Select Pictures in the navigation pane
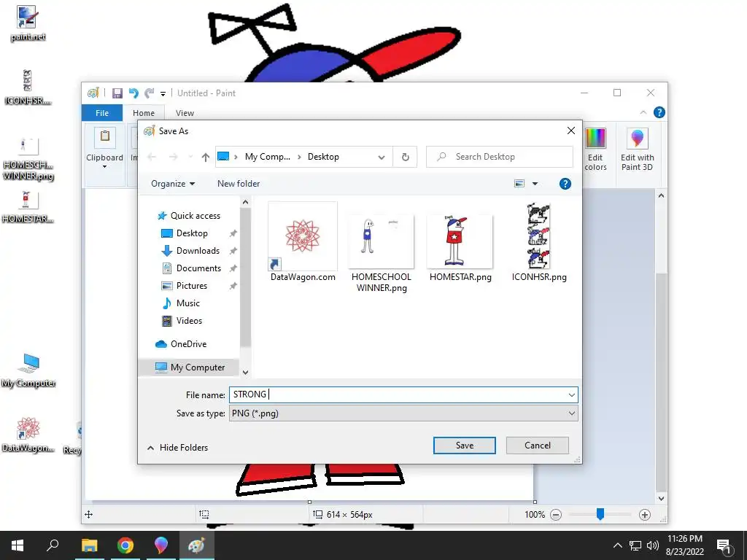Screen dimensions: 747x560 click(x=192, y=286)
